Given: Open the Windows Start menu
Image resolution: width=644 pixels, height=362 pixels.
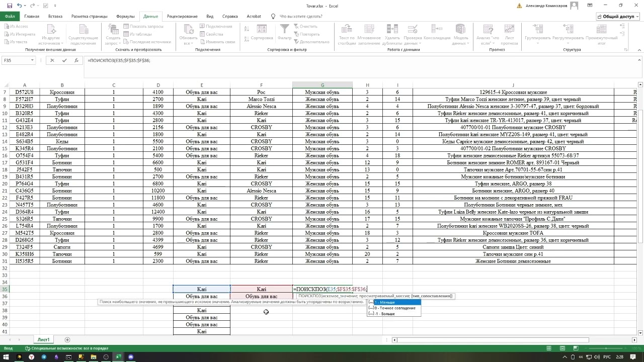Looking at the screenshot, I should tap(6, 357).
